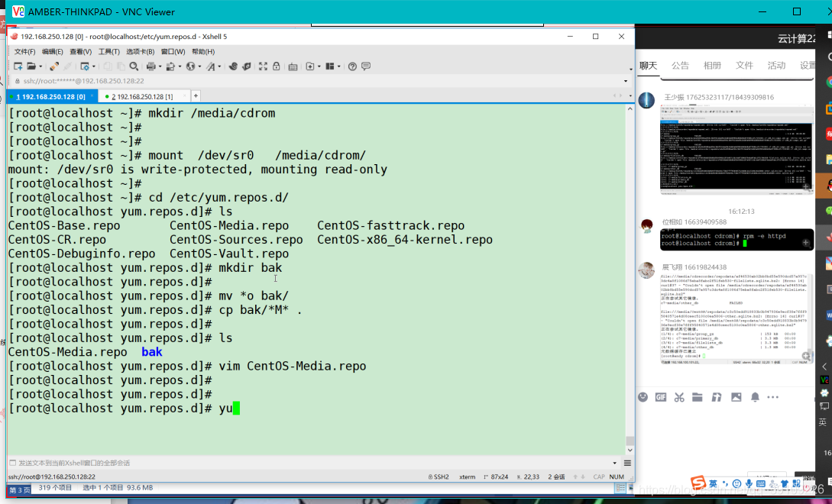Toggle send text to all Xshell sessions checkbox
Image resolution: width=832 pixels, height=504 pixels.
point(13,463)
